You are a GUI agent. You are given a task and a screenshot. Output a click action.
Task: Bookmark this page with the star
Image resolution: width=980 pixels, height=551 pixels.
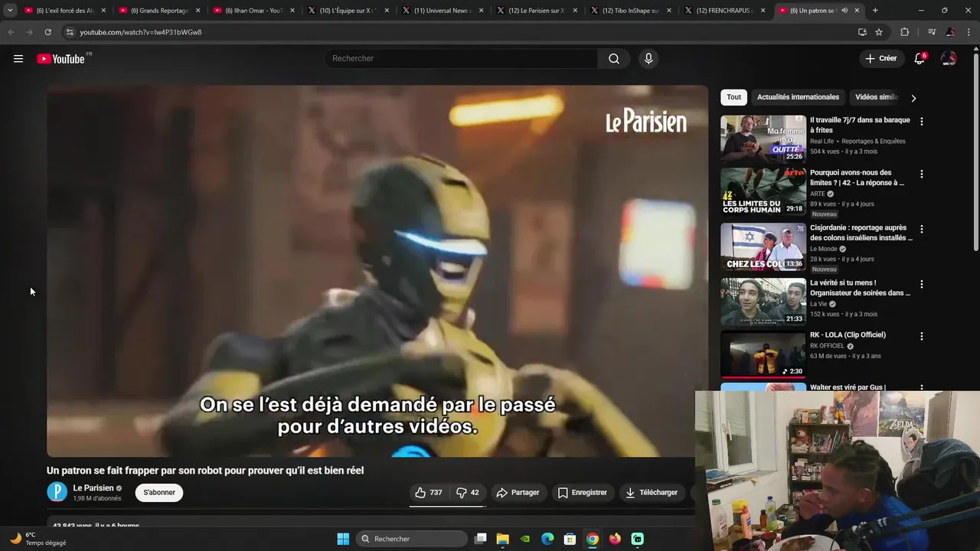coord(879,32)
